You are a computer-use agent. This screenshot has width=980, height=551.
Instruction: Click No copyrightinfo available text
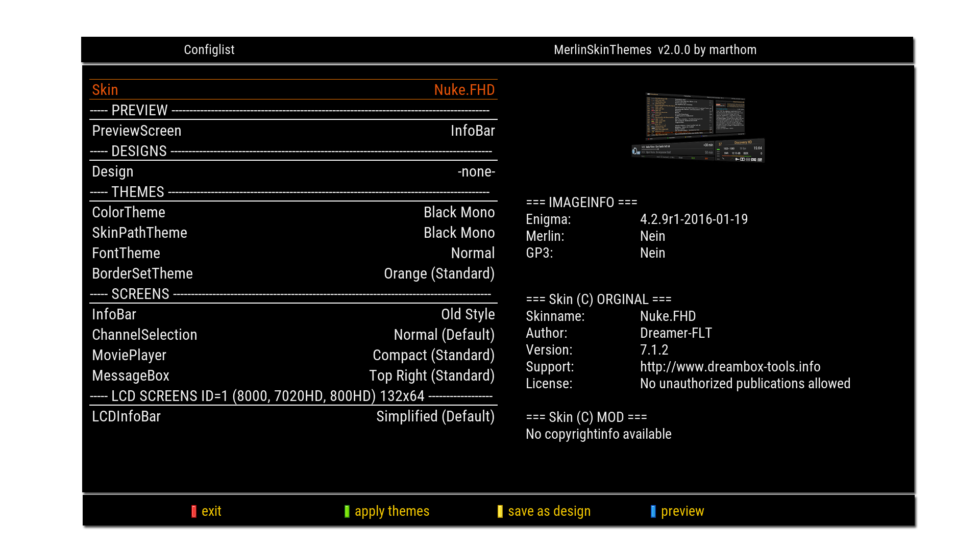[599, 434]
